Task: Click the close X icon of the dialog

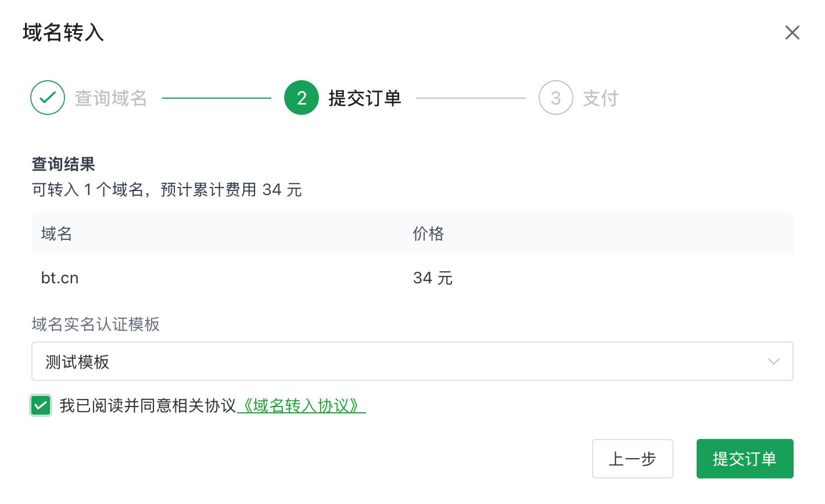Action: tap(792, 33)
